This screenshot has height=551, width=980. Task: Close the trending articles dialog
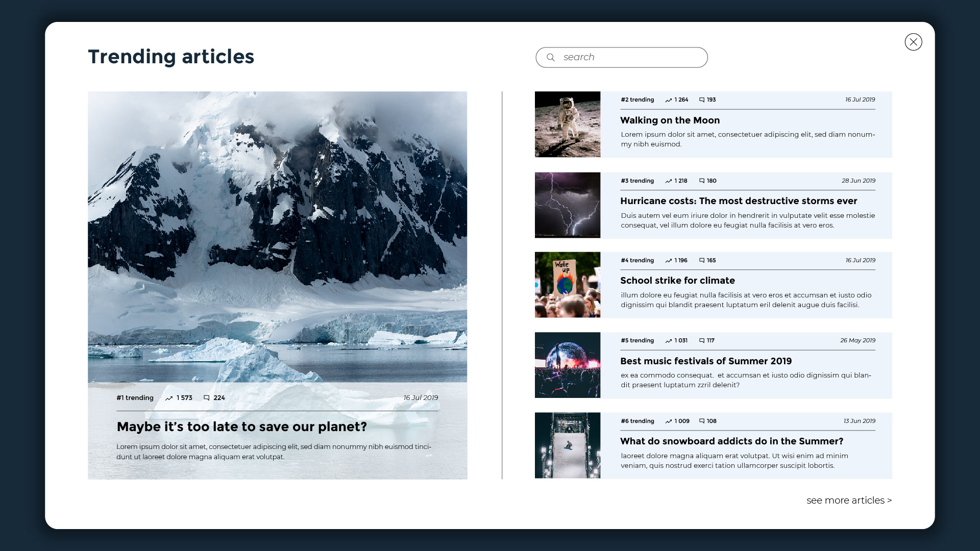point(913,42)
